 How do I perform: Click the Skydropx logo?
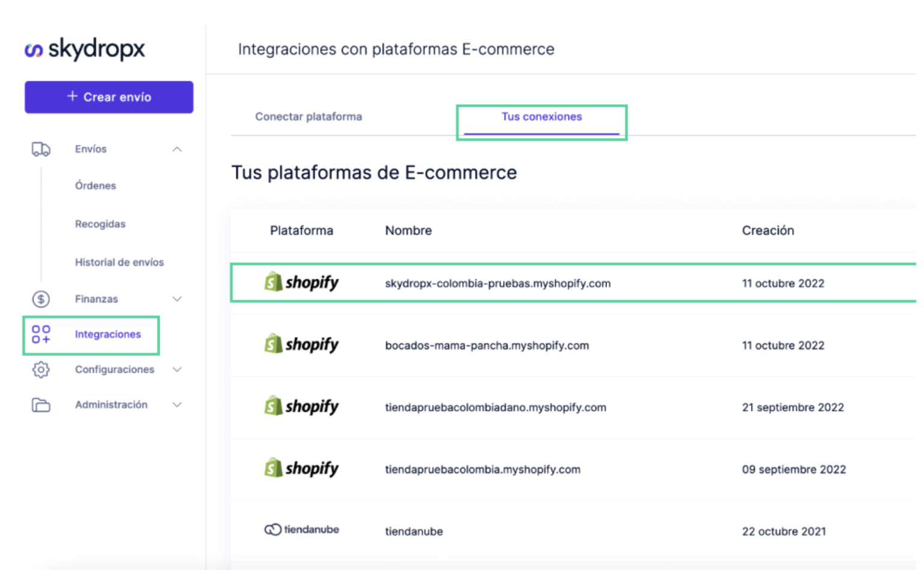click(x=84, y=48)
